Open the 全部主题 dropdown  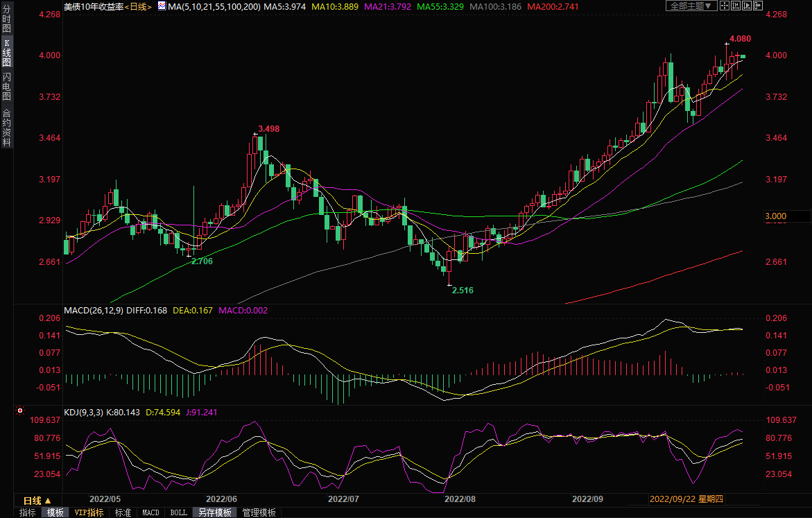pos(690,6)
